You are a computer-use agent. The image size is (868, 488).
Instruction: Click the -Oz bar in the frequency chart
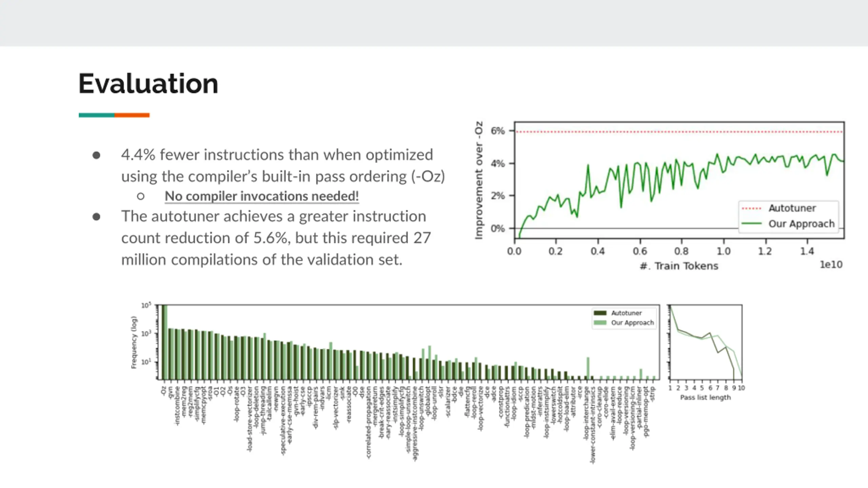[164, 342]
